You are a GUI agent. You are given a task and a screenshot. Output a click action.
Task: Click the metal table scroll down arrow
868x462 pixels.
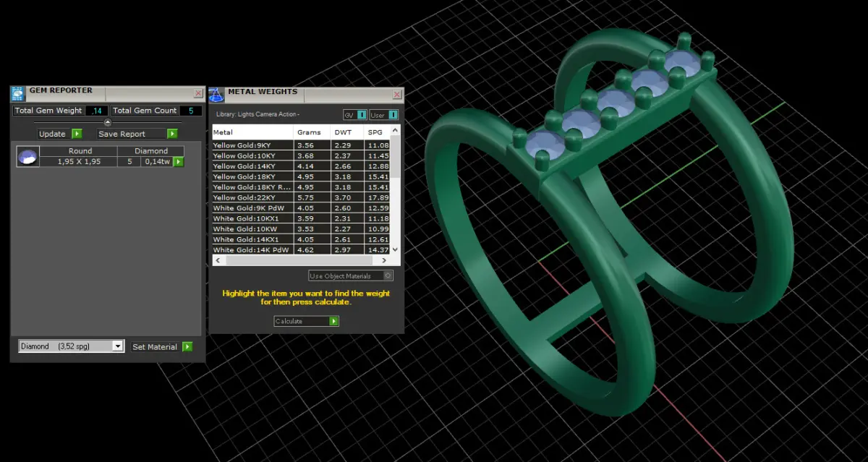(394, 249)
